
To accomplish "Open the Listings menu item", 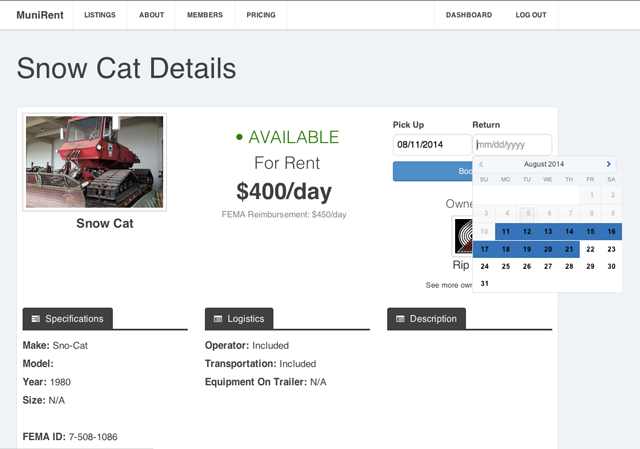I will (x=99, y=15).
